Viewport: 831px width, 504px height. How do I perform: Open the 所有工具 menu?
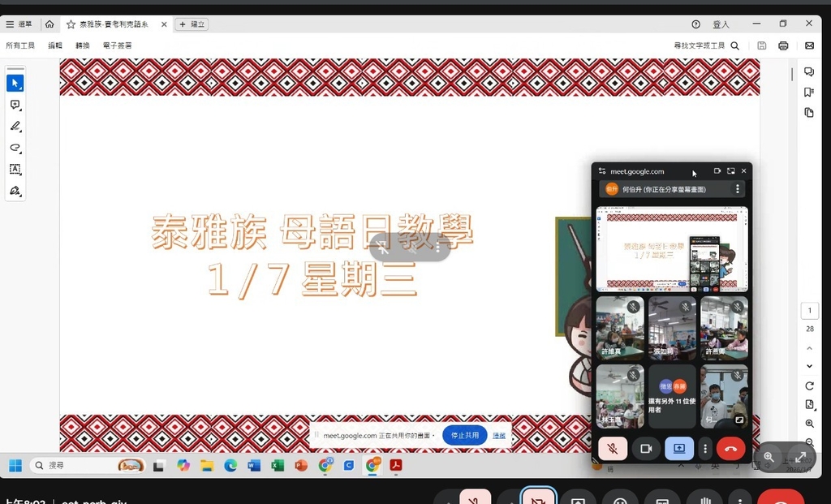[20, 46]
